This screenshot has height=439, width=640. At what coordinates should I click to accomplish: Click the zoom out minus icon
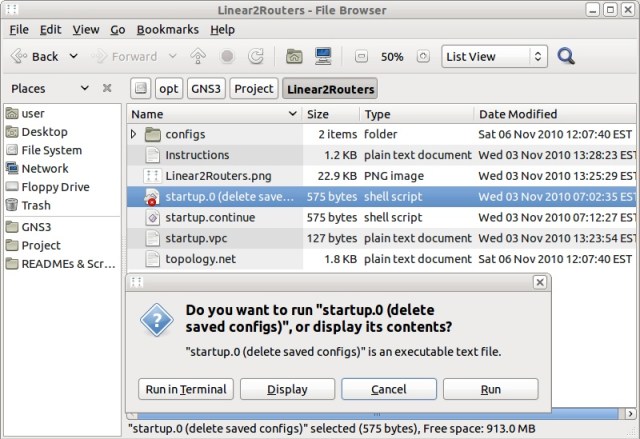click(361, 57)
